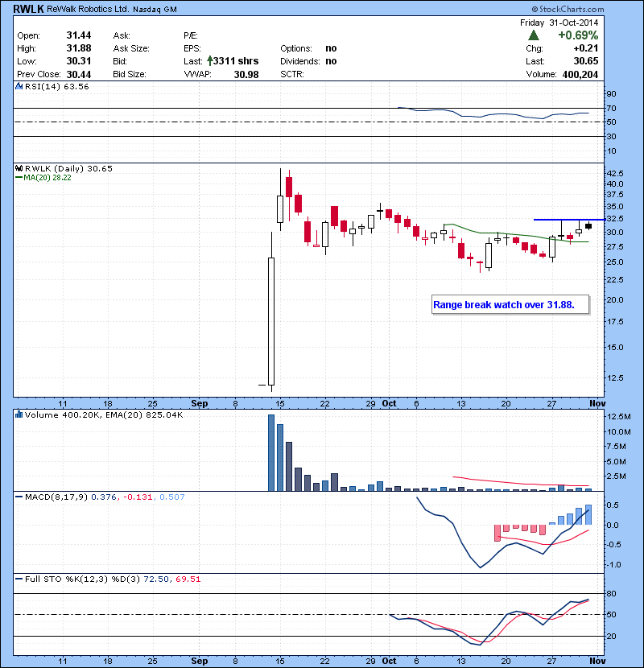
Task: Click the MACD histogram value 0.507
Action: click(172, 497)
